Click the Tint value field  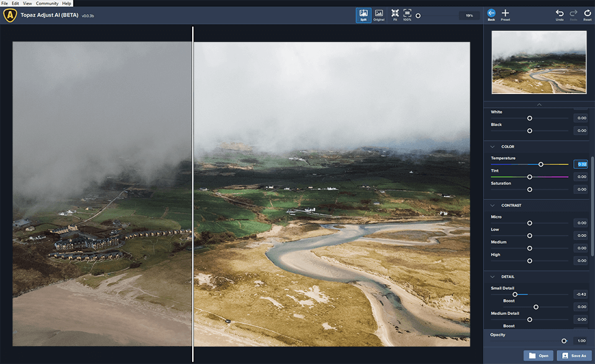tap(581, 176)
